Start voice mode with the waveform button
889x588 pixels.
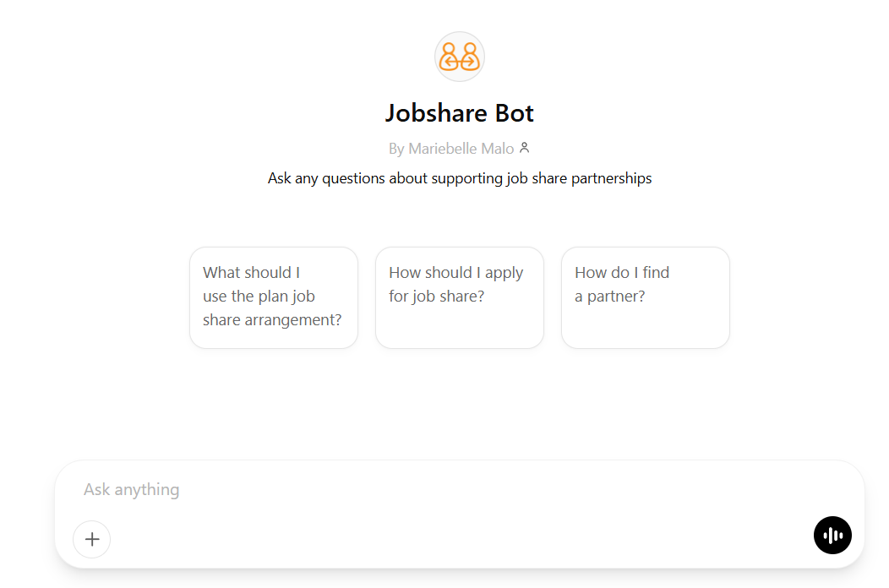pos(832,535)
